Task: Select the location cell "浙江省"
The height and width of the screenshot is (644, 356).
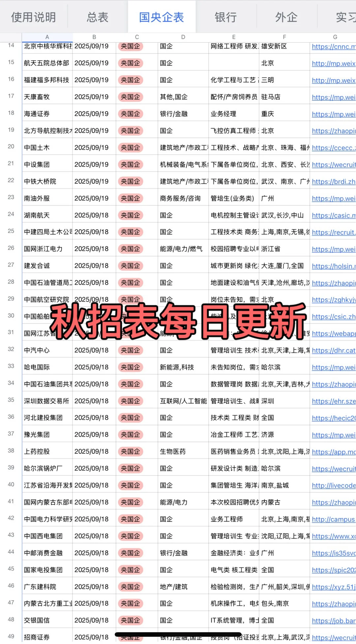Action: 284,249
